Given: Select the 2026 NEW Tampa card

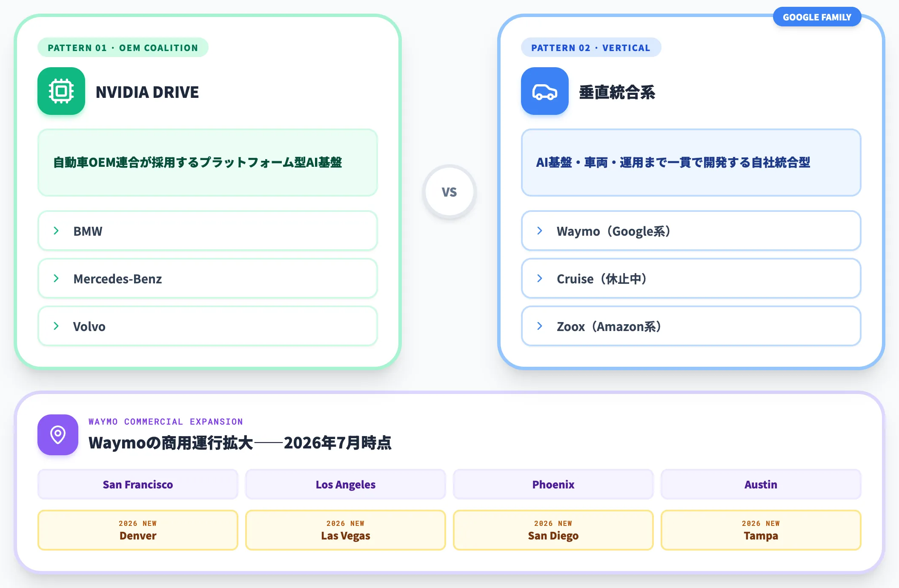Looking at the screenshot, I should point(761,530).
